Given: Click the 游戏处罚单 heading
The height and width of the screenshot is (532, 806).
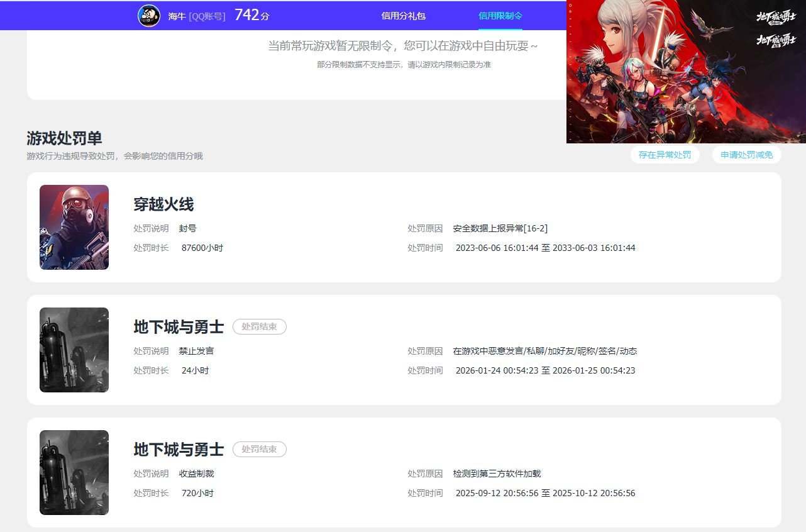Looking at the screenshot, I should click(x=64, y=138).
